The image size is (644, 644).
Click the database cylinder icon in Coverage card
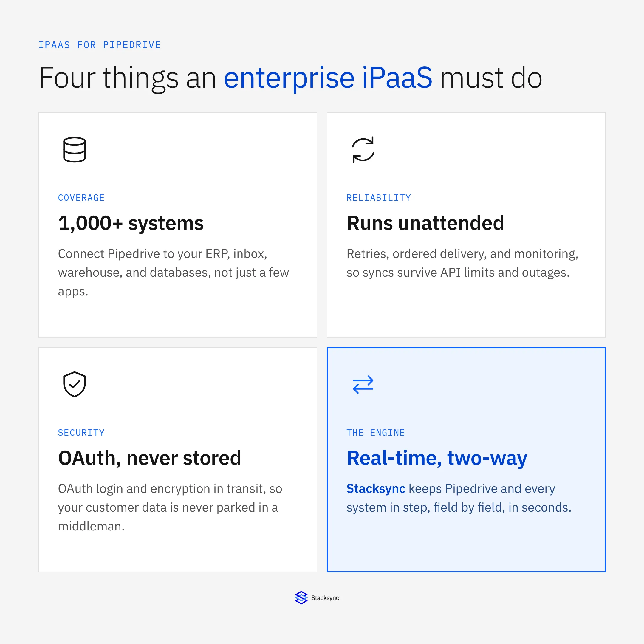pos(74,150)
